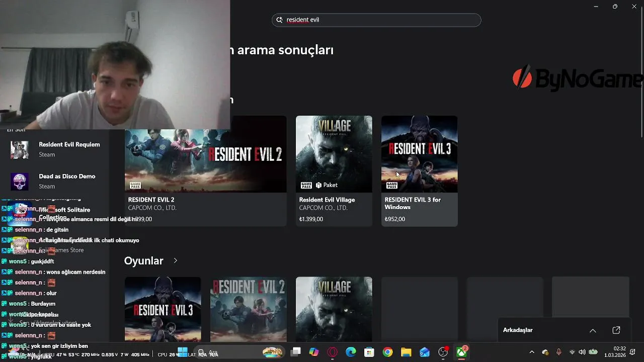The width and height of the screenshot is (644, 362).
Task: Click Resident Evil Requiem sidebar thumbnail icon
Action: 20,150
